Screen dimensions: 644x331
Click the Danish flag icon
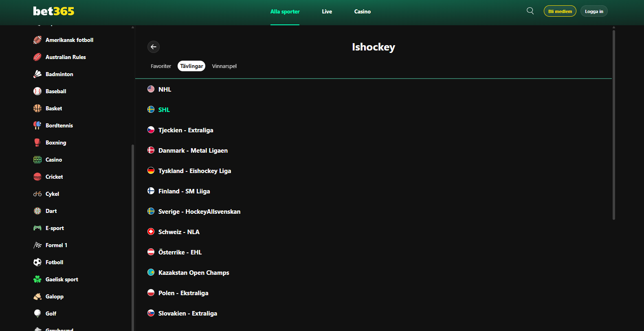coord(151,150)
